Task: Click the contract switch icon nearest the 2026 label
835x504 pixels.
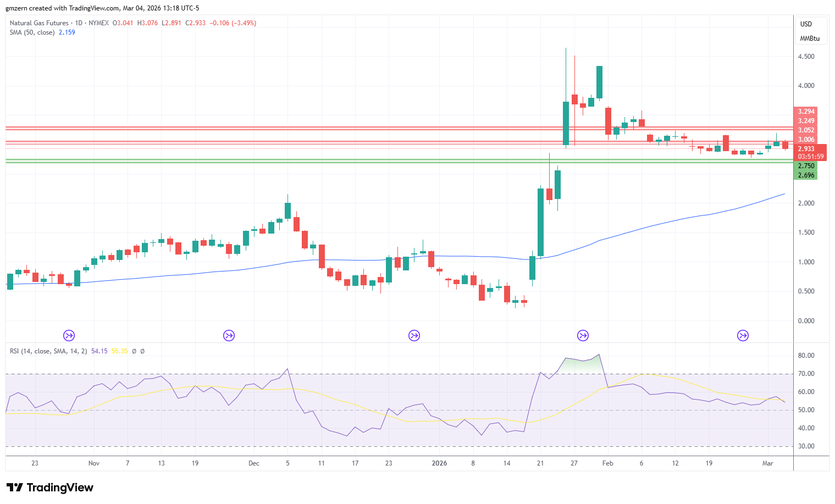Action: point(414,335)
